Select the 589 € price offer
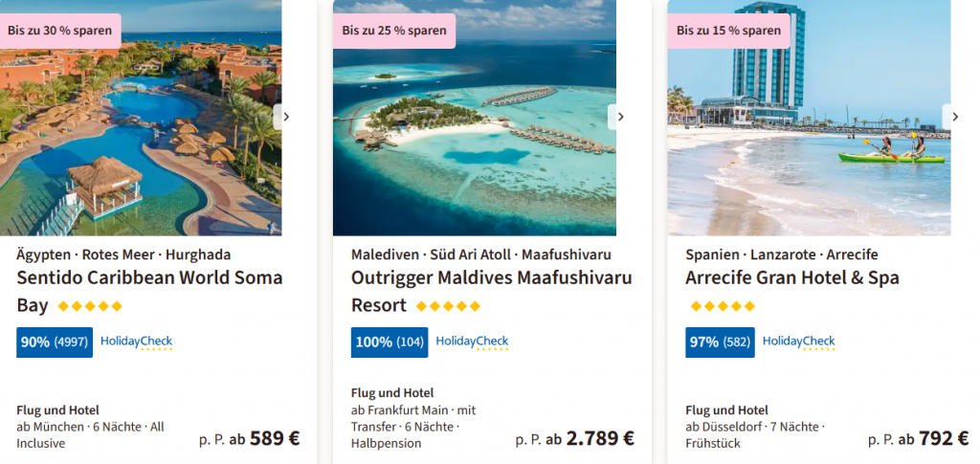 pos(274,438)
